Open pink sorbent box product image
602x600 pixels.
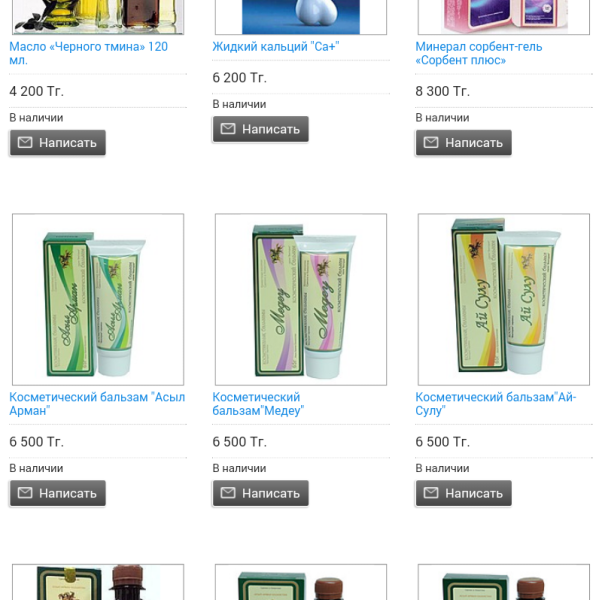[504, 17]
